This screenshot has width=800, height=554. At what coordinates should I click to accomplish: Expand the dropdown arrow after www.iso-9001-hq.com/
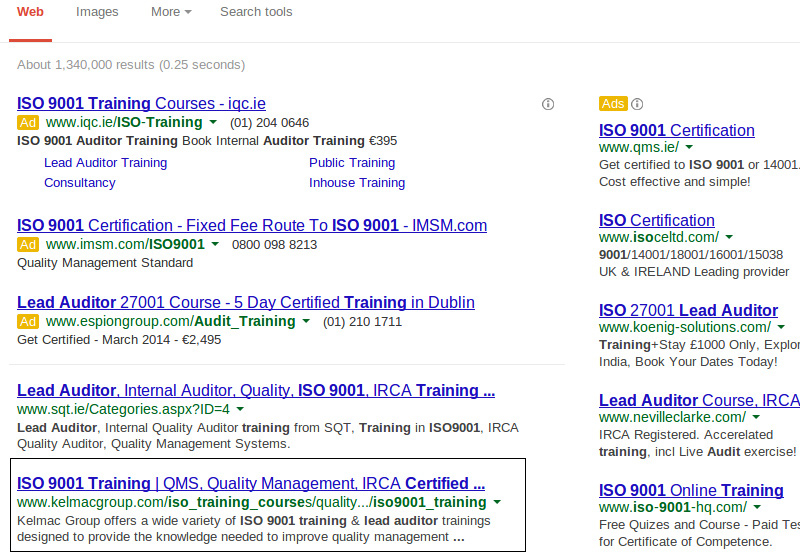[757, 507]
